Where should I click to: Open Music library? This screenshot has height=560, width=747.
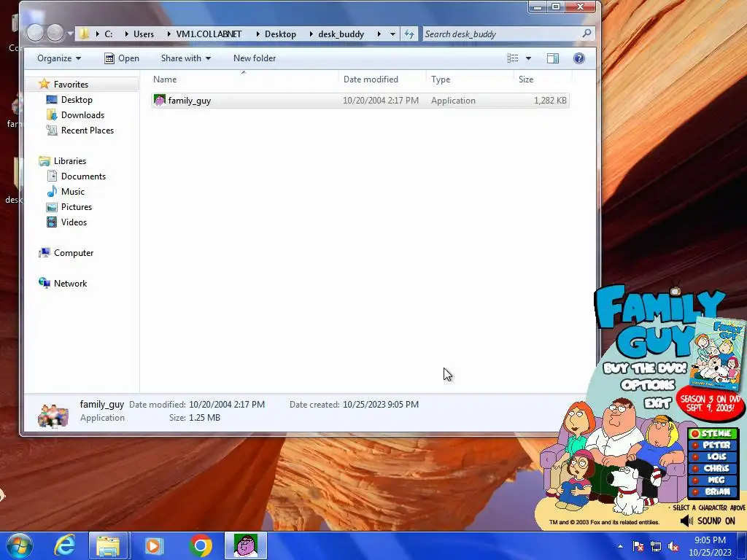click(72, 192)
